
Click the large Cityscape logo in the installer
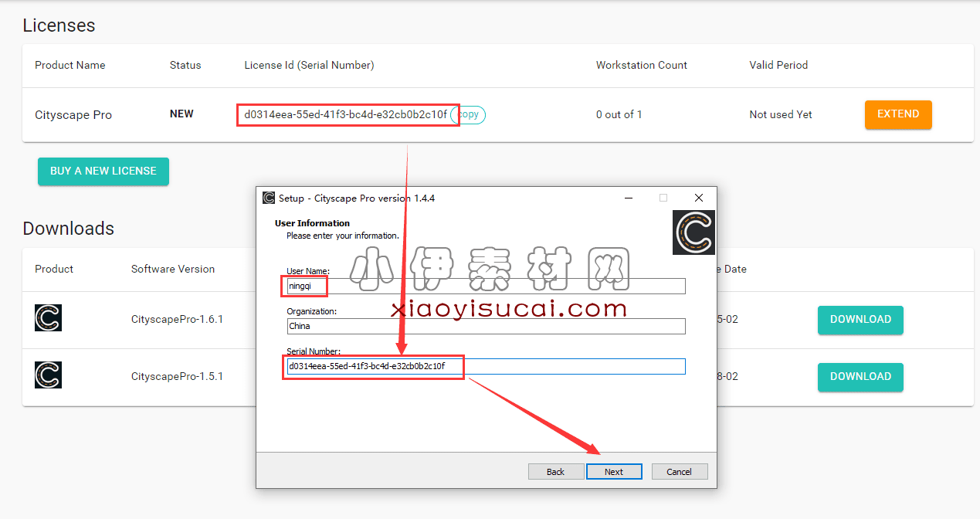pyautogui.click(x=693, y=232)
